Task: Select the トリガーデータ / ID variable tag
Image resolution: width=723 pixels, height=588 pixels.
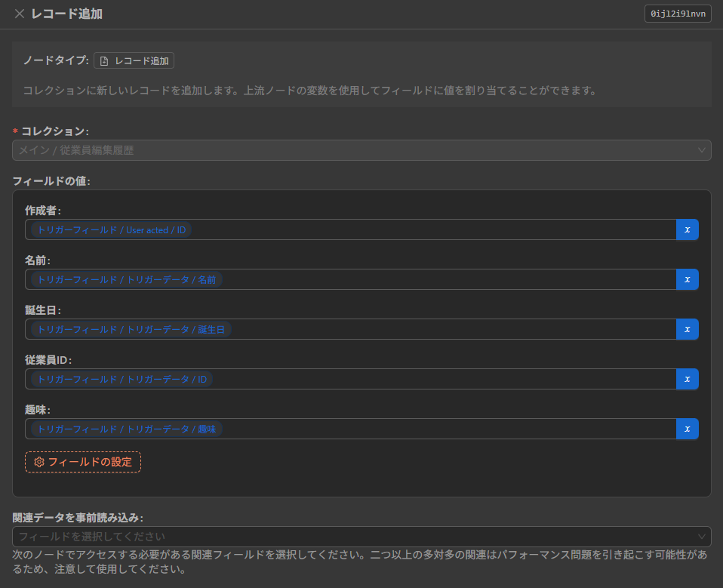Action: pos(122,379)
